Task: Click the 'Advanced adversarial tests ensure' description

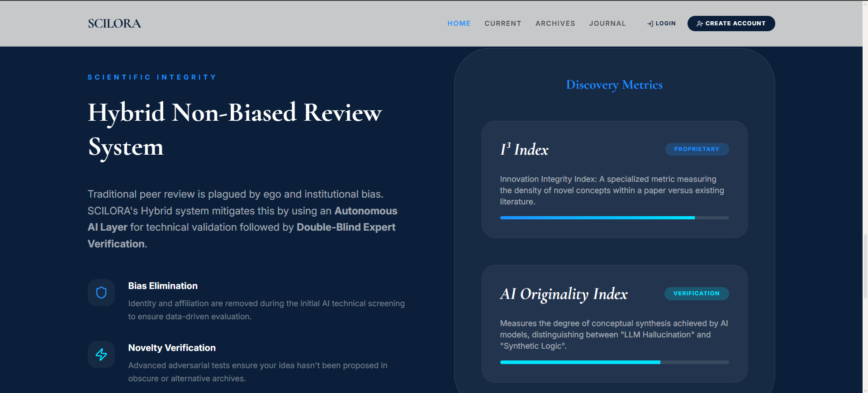Action: (x=258, y=372)
